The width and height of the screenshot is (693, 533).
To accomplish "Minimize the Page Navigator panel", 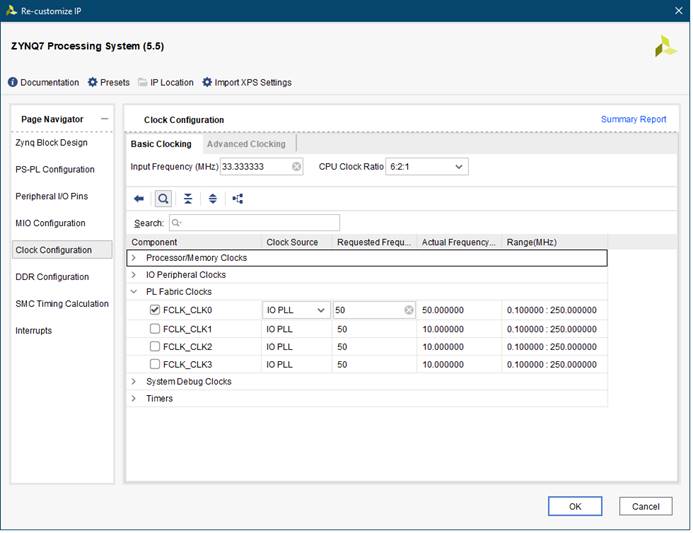I will click(x=105, y=119).
